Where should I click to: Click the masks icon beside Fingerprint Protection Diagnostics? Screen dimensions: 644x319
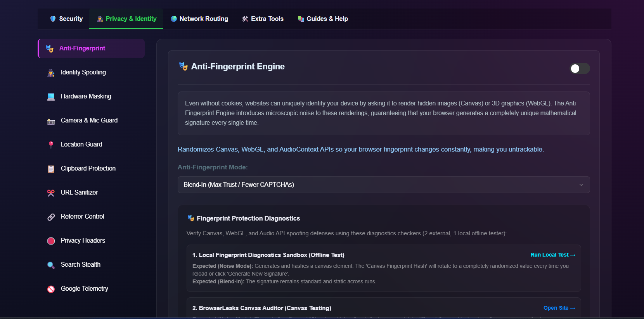click(190, 218)
